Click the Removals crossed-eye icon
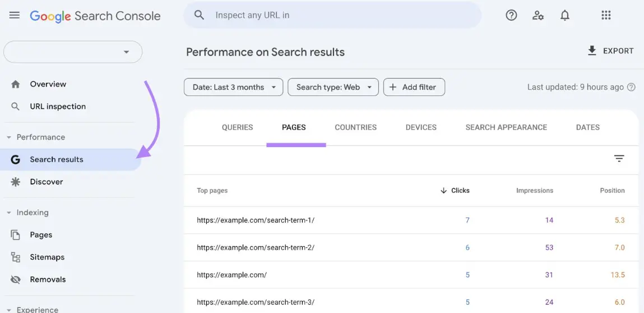The width and height of the screenshot is (644, 313). [x=15, y=279]
